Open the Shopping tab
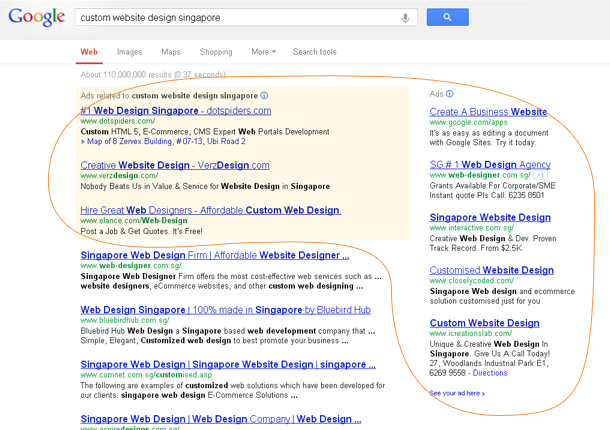The height and width of the screenshot is (430, 610). [216, 52]
